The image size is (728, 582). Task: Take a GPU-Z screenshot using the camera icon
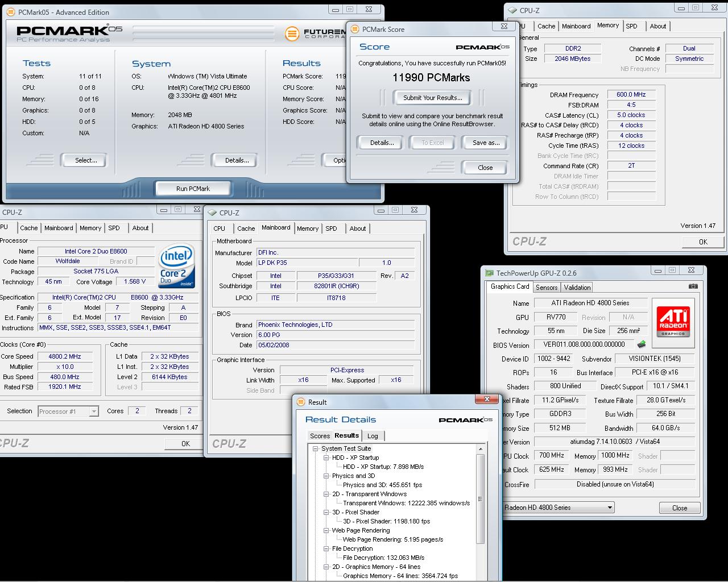pyautogui.click(x=693, y=286)
